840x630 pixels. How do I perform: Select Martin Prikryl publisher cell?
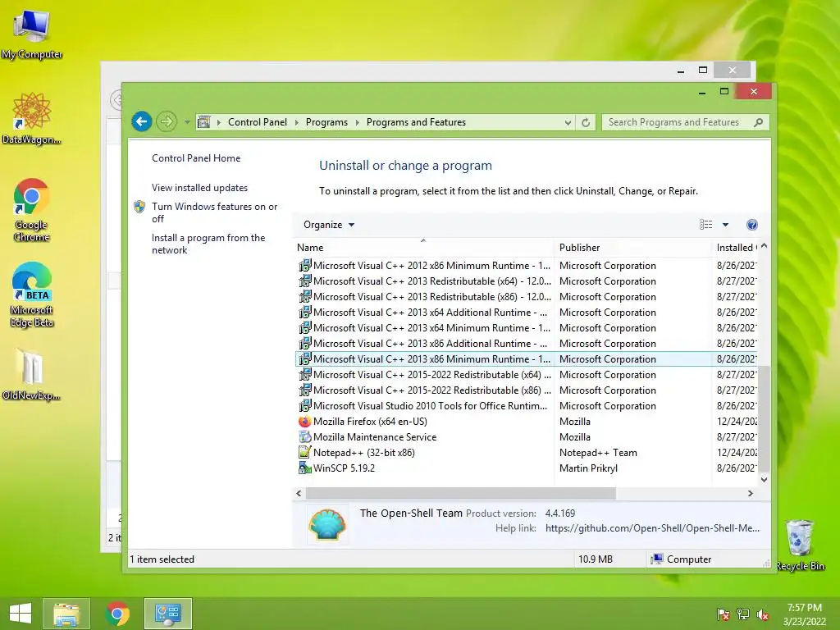click(x=588, y=468)
